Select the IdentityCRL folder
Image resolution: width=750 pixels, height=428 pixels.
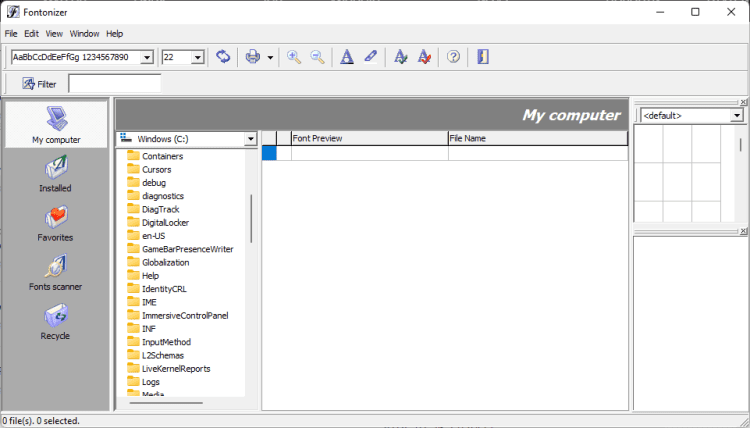point(164,289)
